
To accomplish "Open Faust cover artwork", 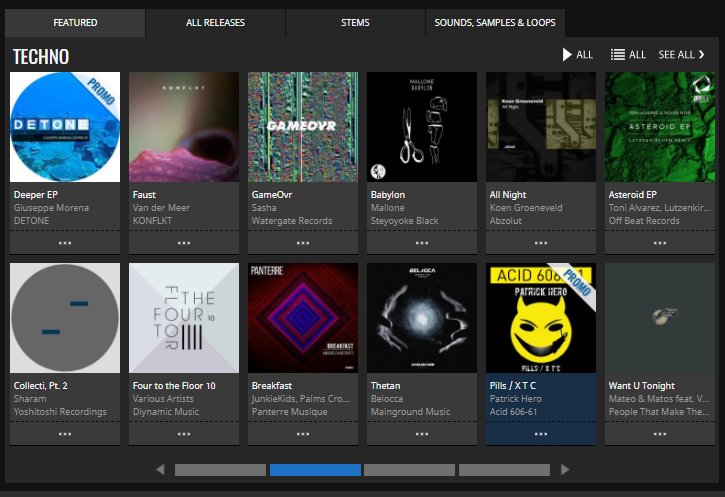I will coord(184,127).
